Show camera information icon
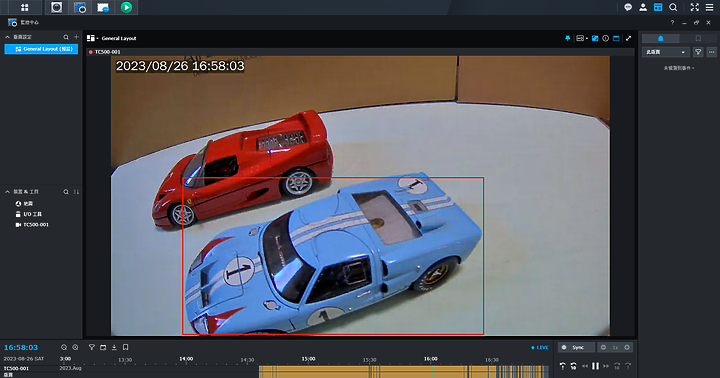Image resolution: width=720 pixels, height=378 pixels. 606,39
